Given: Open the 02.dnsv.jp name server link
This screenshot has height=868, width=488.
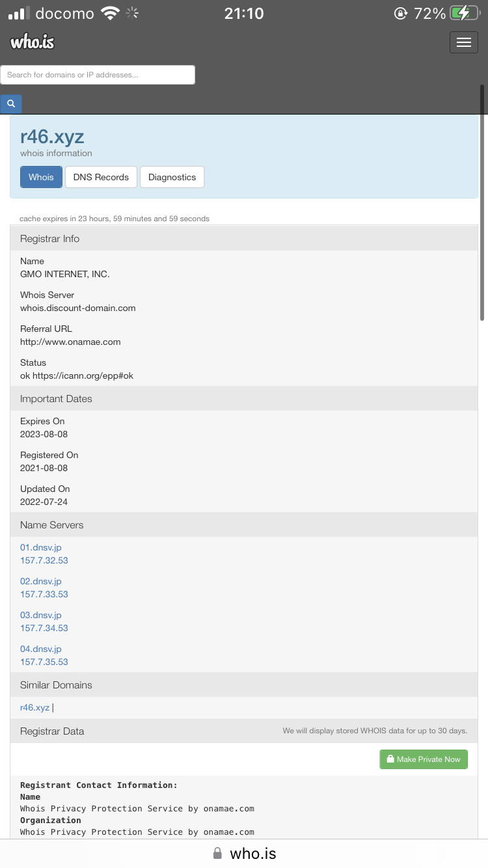Looking at the screenshot, I should pyautogui.click(x=41, y=581).
